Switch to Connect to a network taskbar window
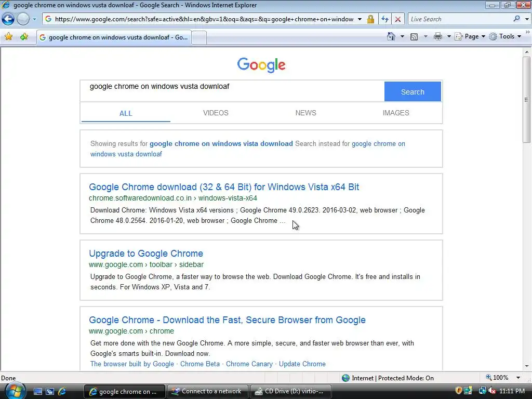Screen dimensions: 532x399 pos(208,391)
